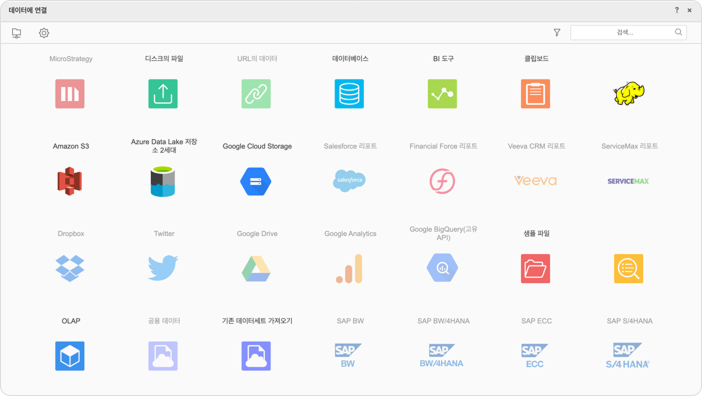
Task: Select the orange search list icon
Action: pyautogui.click(x=629, y=268)
